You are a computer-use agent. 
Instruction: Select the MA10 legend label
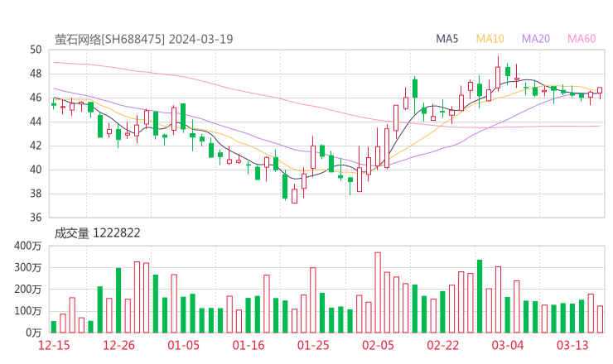click(490, 39)
